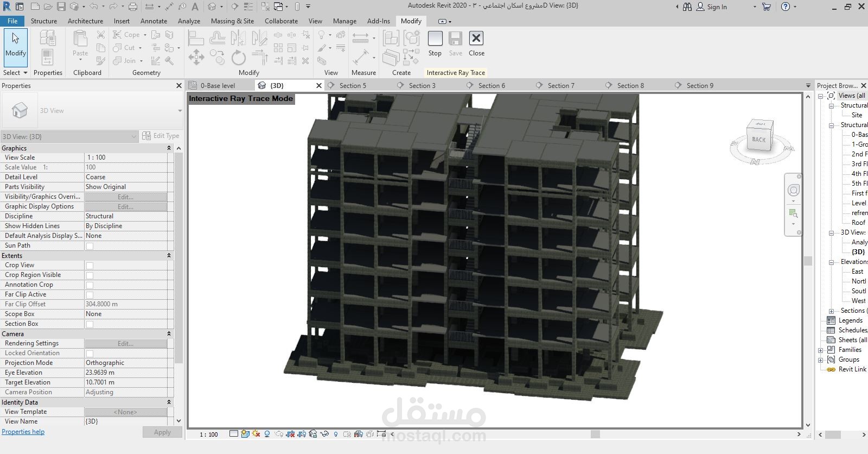868x454 pixels.
Task: Click Edit for Rendering Settings
Action: coord(126,343)
